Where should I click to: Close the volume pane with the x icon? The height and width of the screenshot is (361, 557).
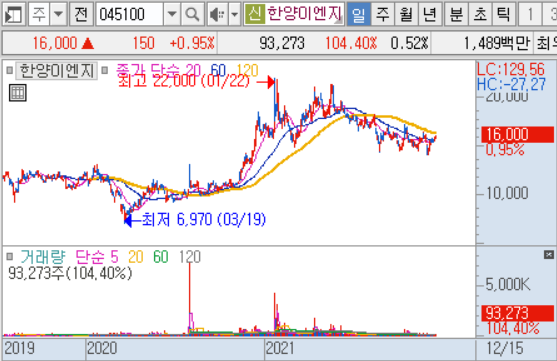549,254
